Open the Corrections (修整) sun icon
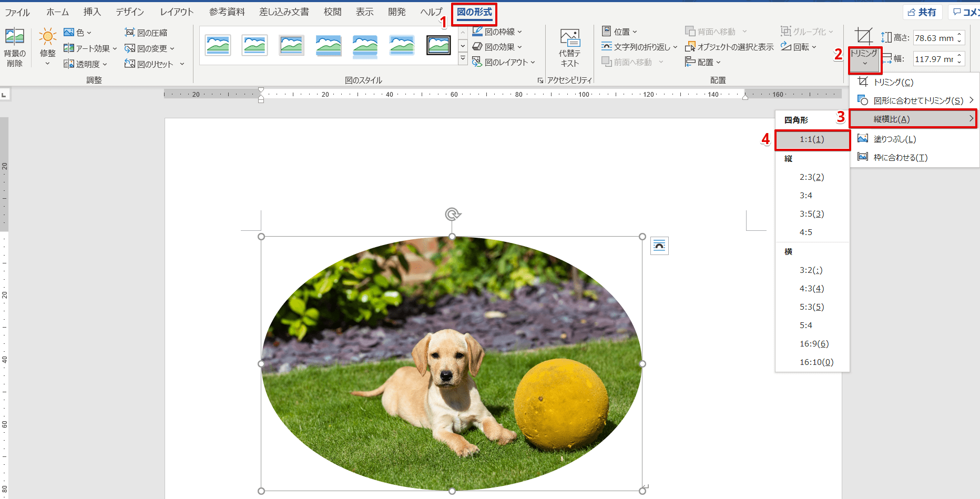This screenshot has height=499, width=980. 47,37
